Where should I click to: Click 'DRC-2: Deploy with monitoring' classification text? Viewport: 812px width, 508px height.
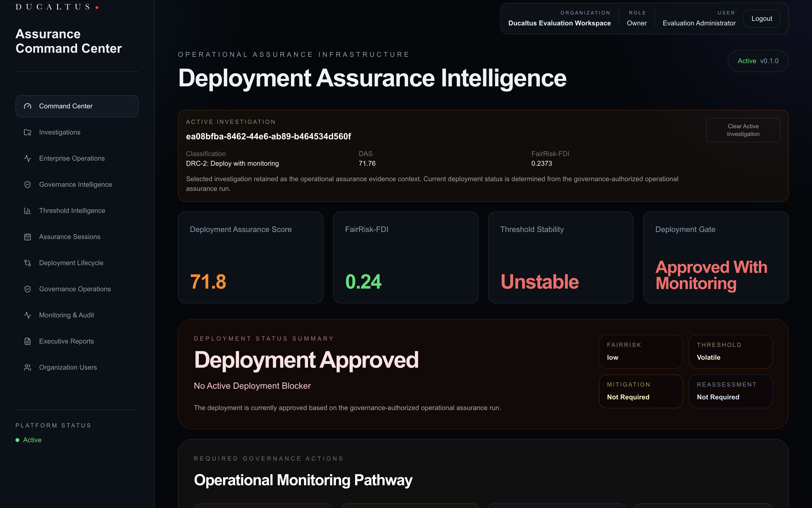pos(232,164)
